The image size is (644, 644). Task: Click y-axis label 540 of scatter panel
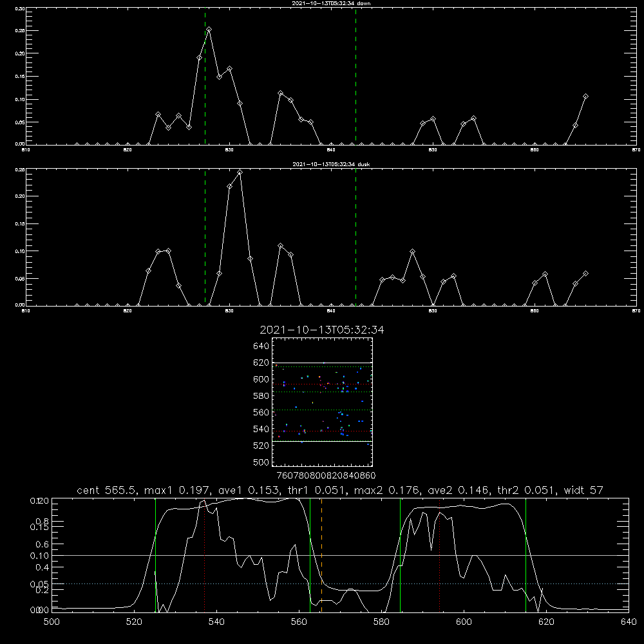261,429
